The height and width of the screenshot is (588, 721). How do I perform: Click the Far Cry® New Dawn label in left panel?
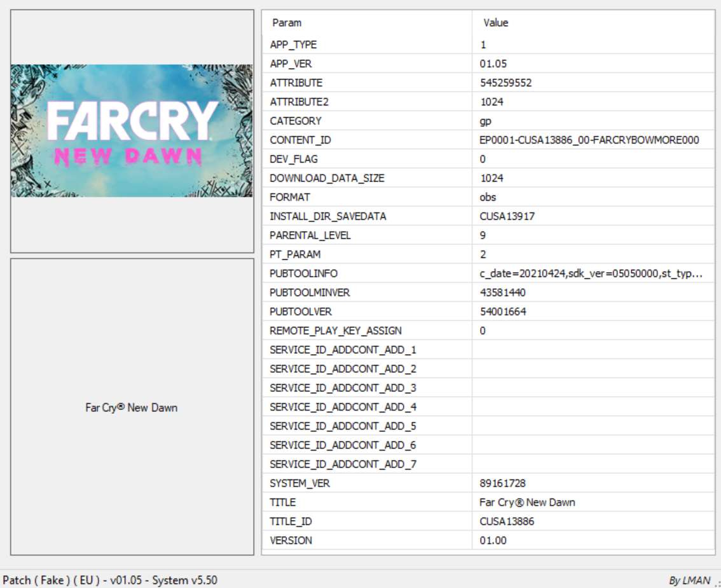point(132,407)
